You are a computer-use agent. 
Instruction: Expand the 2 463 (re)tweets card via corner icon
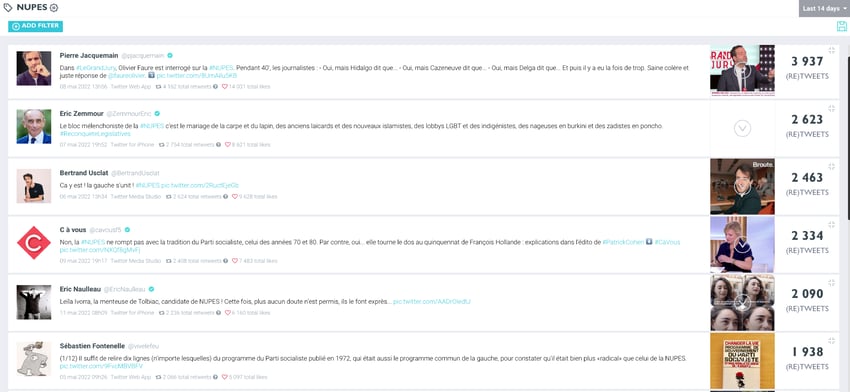coord(832,166)
